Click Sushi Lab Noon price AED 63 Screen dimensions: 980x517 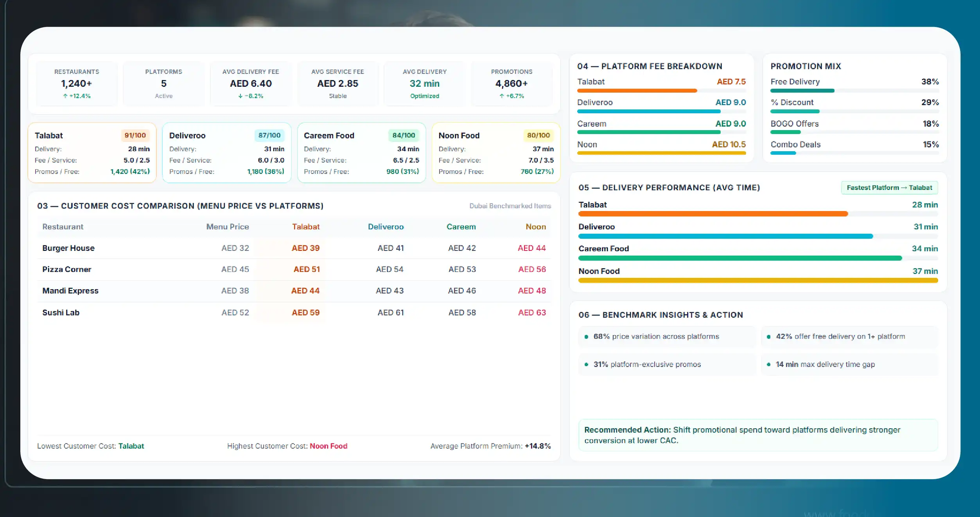click(x=532, y=313)
